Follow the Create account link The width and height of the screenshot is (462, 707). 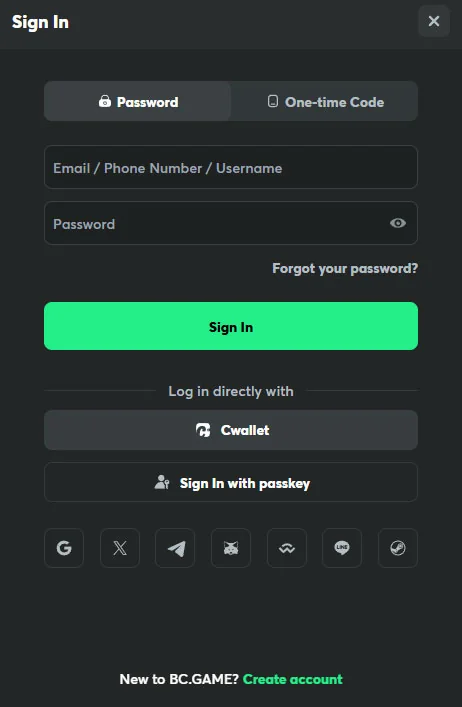pos(293,679)
